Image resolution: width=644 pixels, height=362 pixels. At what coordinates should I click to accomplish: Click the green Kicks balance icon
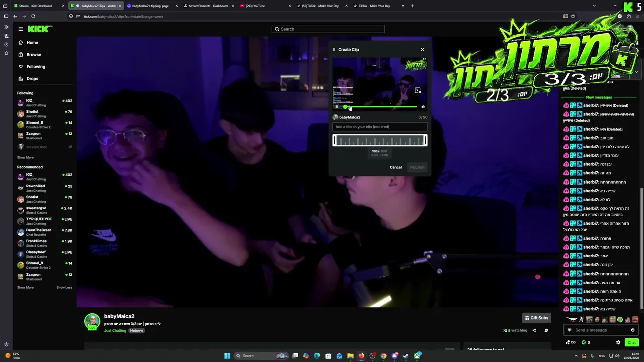(584, 342)
